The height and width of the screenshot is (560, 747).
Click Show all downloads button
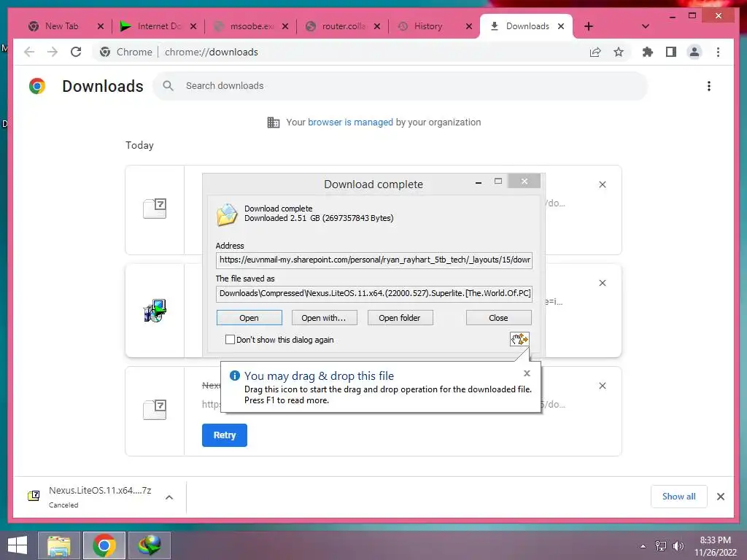click(x=678, y=497)
